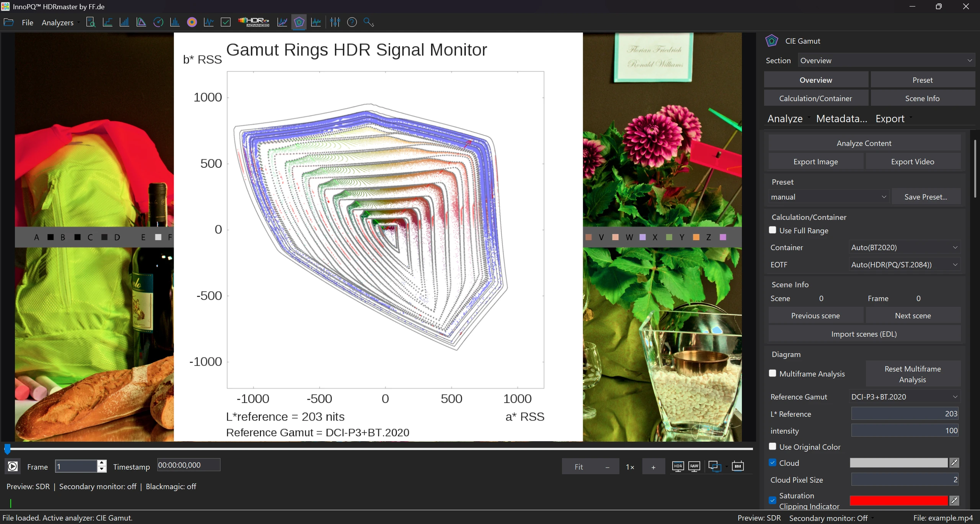Switch to the Preset section button

(x=923, y=80)
